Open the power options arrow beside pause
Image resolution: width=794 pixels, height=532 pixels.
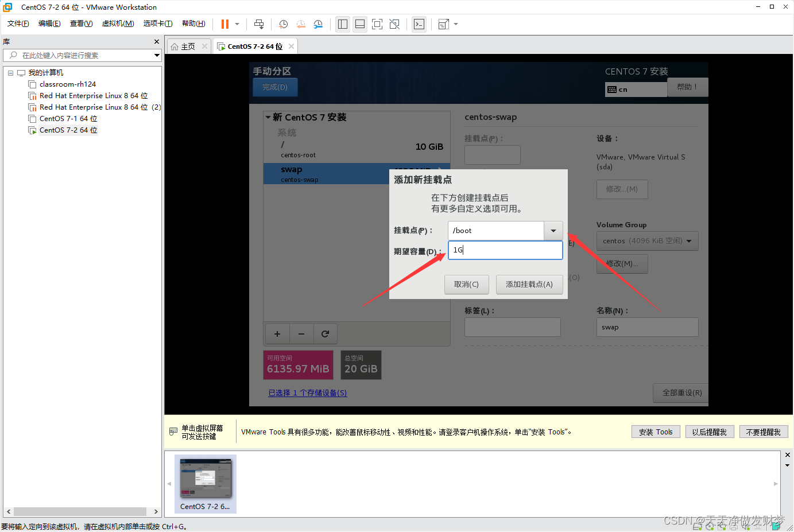point(237,24)
